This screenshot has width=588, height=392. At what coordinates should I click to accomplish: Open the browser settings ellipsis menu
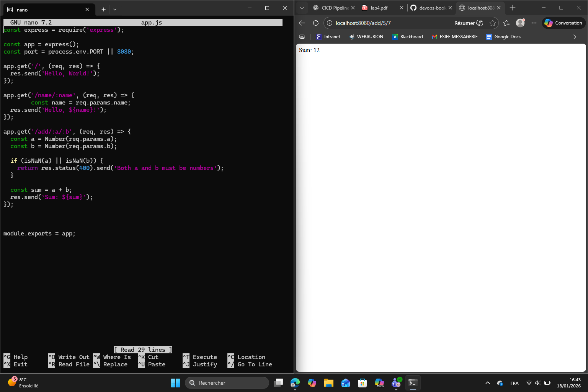point(534,23)
